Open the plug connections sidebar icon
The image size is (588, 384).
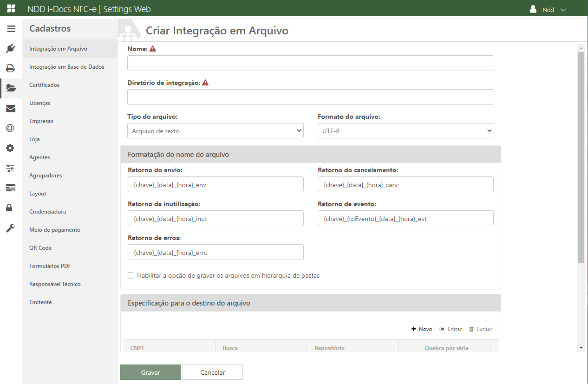coord(11,48)
